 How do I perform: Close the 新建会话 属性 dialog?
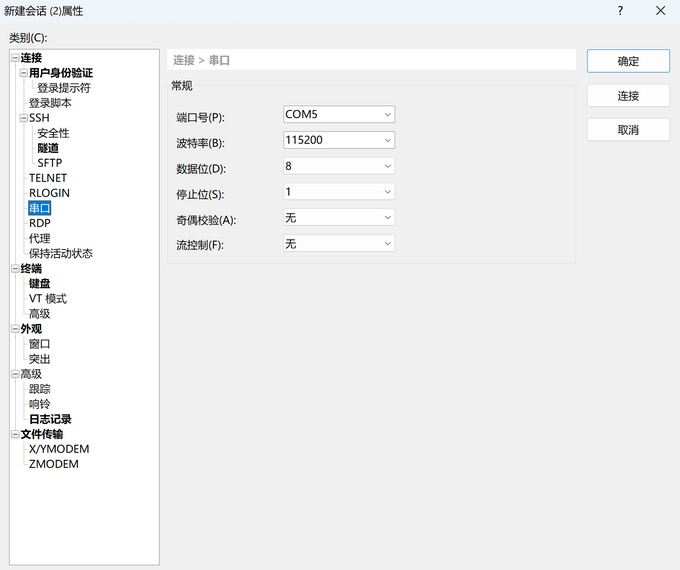pos(660,11)
